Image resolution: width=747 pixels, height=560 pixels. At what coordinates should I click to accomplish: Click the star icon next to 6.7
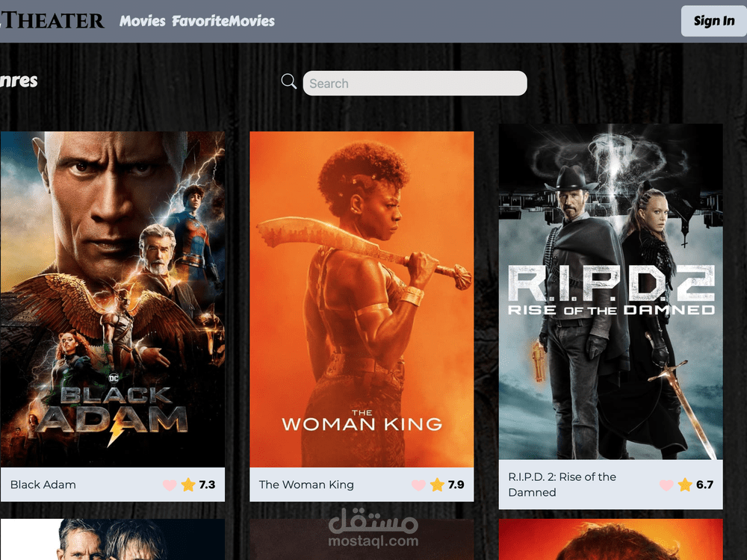[685, 485]
